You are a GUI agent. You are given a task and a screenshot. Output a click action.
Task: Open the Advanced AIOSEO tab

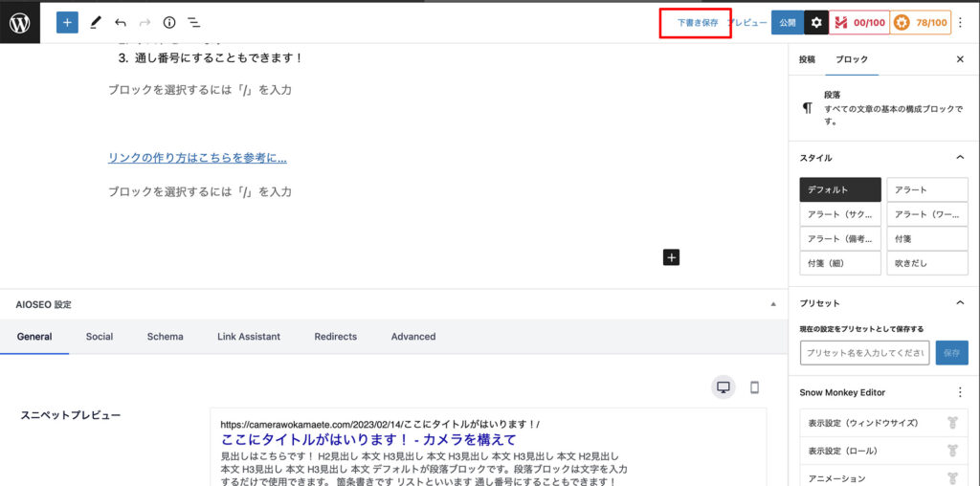[x=413, y=336]
